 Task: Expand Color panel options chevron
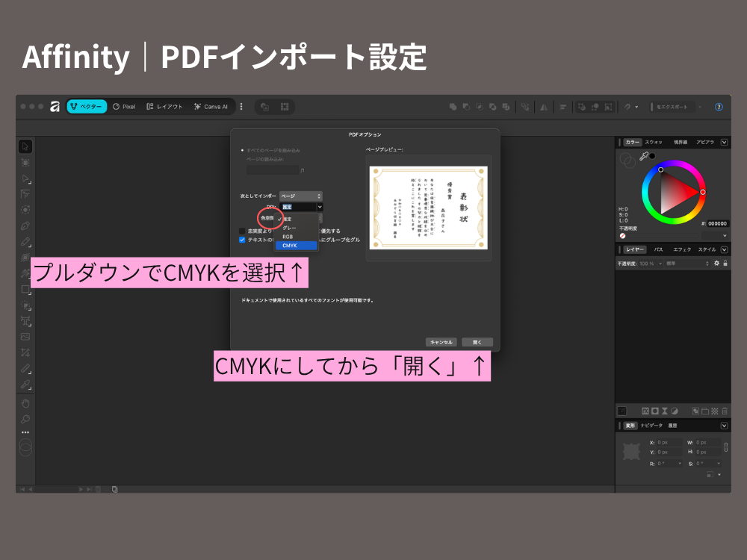pyautogui.click(x=724, y=143)
